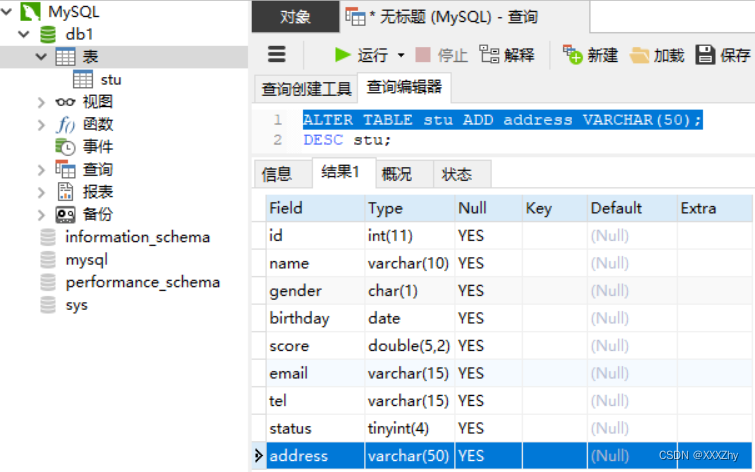The width and height of the screenshot is (755, 472).
Task: Collapse the db1 database node
Action: point(24,34)
